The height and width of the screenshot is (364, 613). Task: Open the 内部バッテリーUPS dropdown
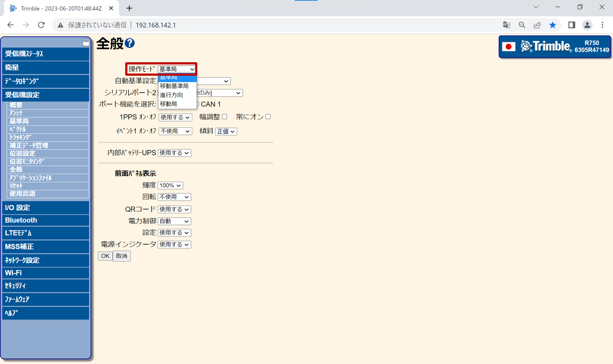tap(174, 153)
